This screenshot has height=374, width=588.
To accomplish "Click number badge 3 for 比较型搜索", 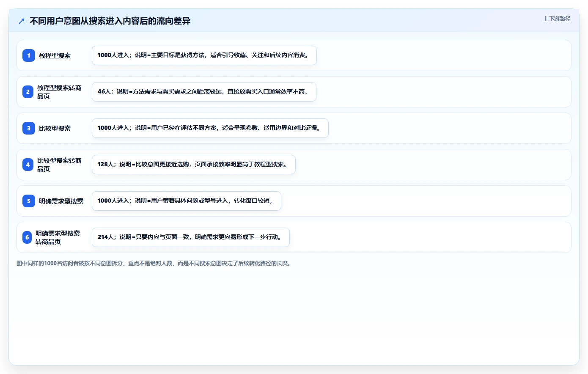I will tap(29, 128).
